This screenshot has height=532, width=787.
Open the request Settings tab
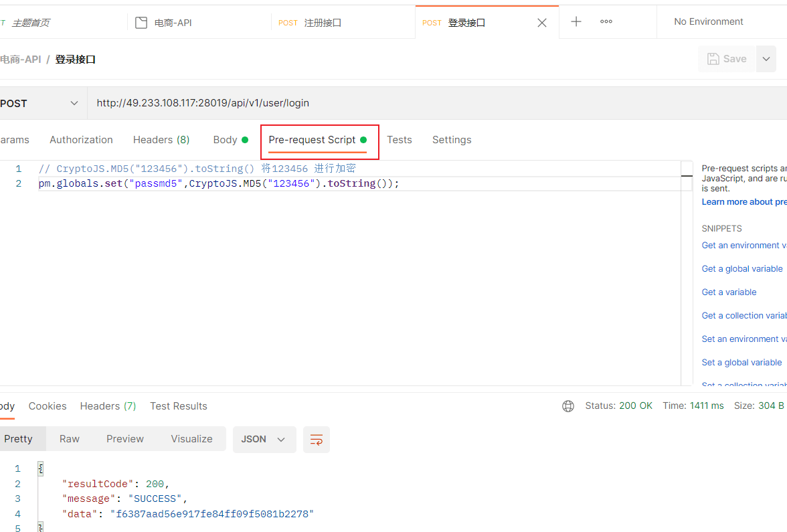452,140
